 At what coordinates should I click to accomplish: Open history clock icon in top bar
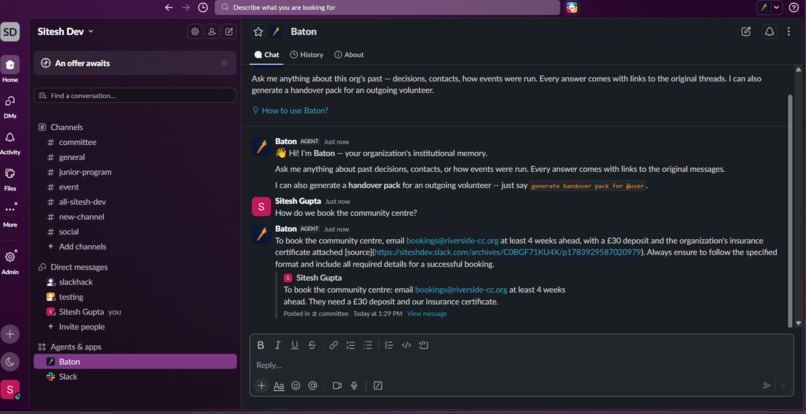tap(203, 8)
